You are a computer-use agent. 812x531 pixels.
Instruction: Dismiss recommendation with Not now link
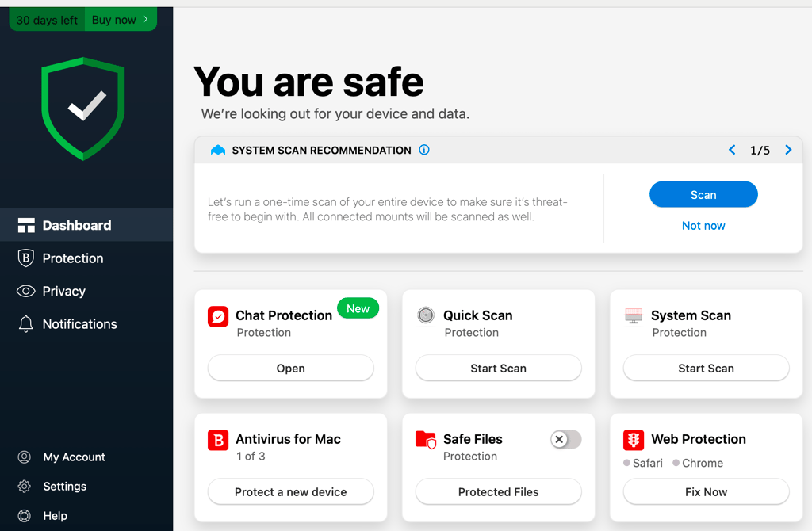(x=703, y=226)
